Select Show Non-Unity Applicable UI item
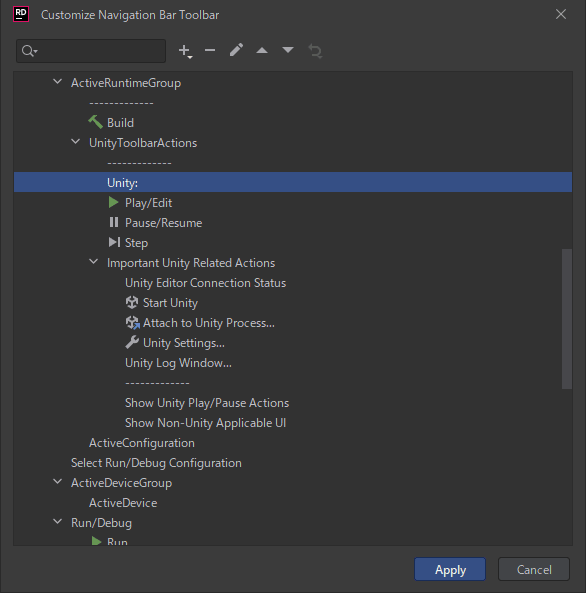Screen dimensions: 586x593 pos(205,423)
